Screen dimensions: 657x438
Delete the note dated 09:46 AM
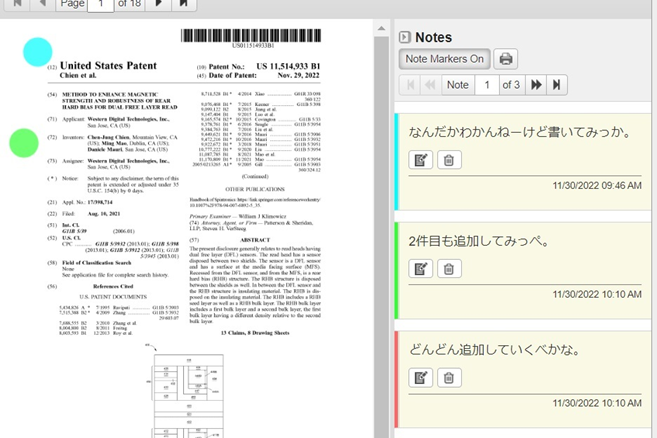coord(449,160)
